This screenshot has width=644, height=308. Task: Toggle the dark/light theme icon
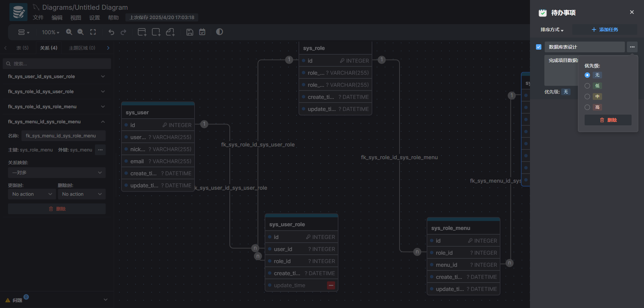[x=219, y=32]
